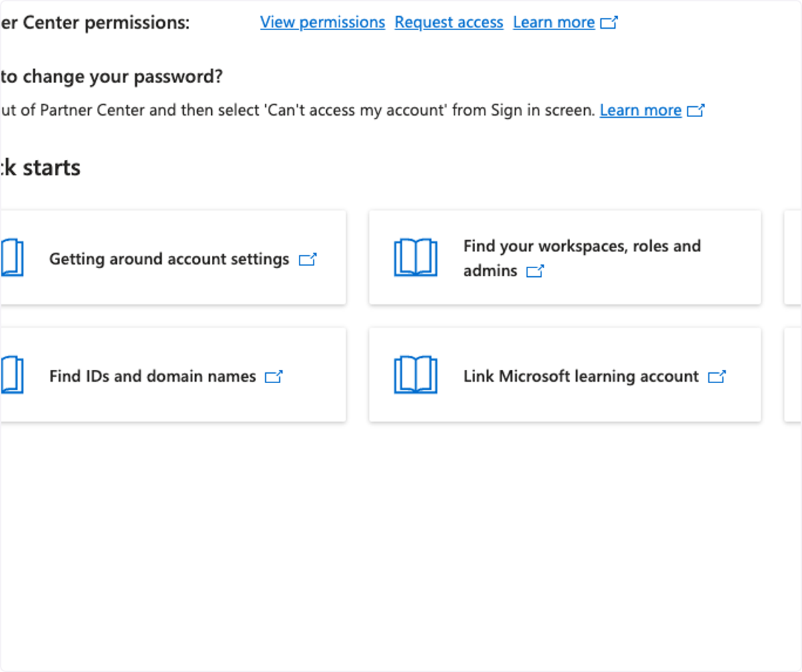
Task: Click book icon on Getting around account settings card
Action: click(x=11, y=257)
